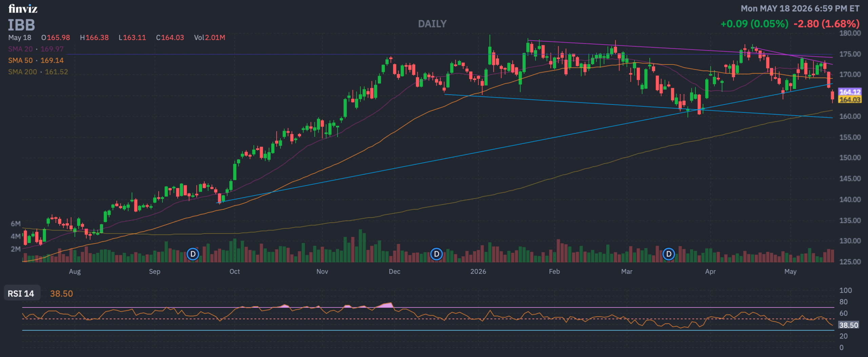The height and width of the screenshot is (357, 868).
Task: Click the finviz logo
Action: pos(23,8)
